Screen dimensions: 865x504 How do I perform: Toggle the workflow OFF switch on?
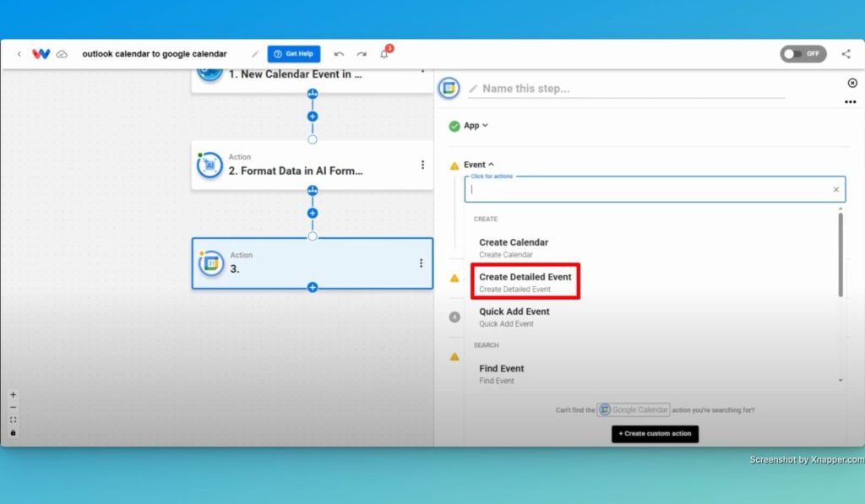(802, 54)
